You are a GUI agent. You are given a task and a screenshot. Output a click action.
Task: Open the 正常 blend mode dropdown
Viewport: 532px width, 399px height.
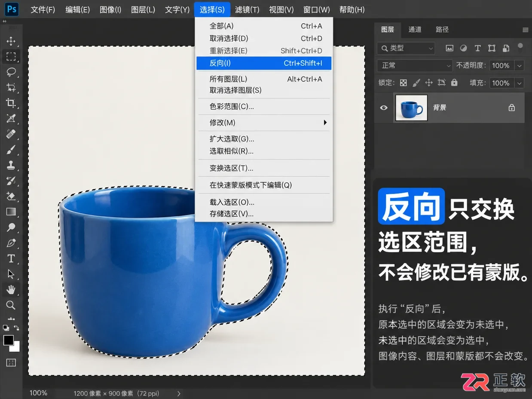point(415,66)
